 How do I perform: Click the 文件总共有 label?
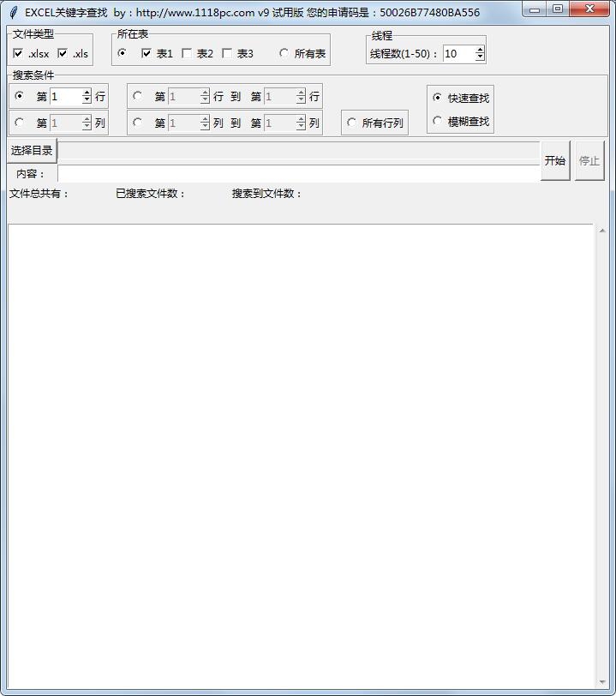(x=39, y=194)
